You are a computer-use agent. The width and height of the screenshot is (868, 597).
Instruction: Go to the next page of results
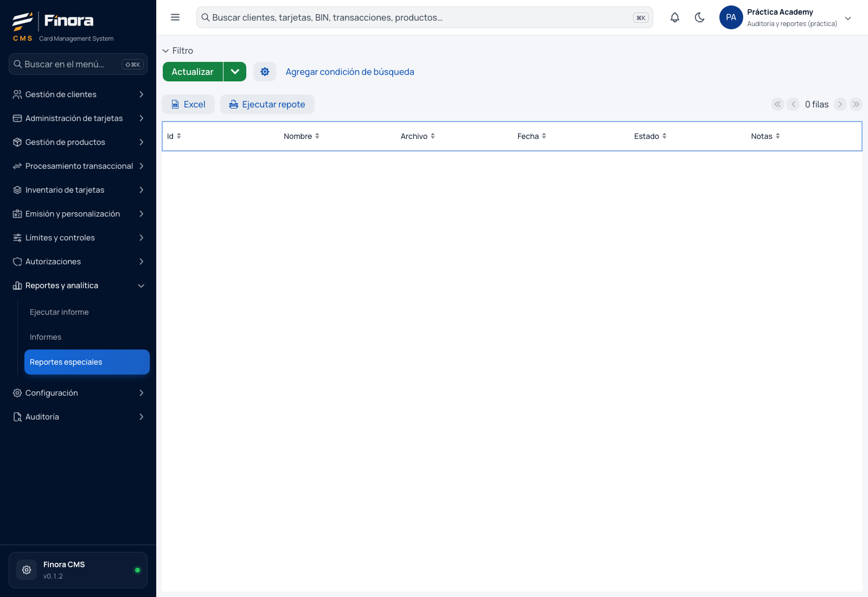click(840, 104)
